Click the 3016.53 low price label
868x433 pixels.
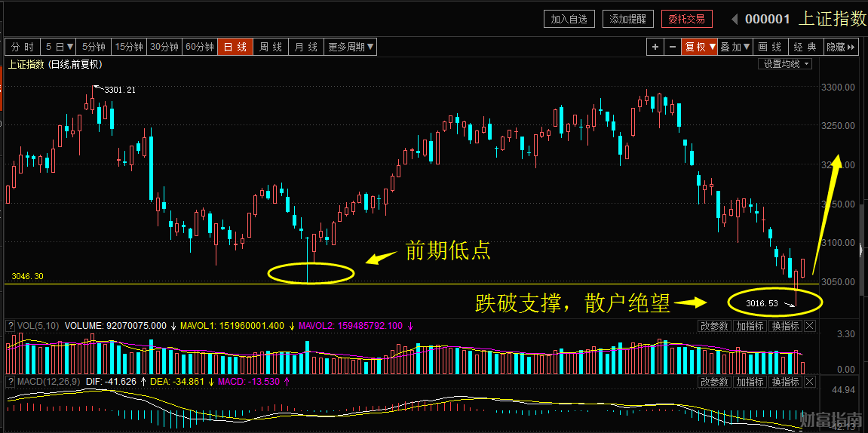[x=762, y=303]
